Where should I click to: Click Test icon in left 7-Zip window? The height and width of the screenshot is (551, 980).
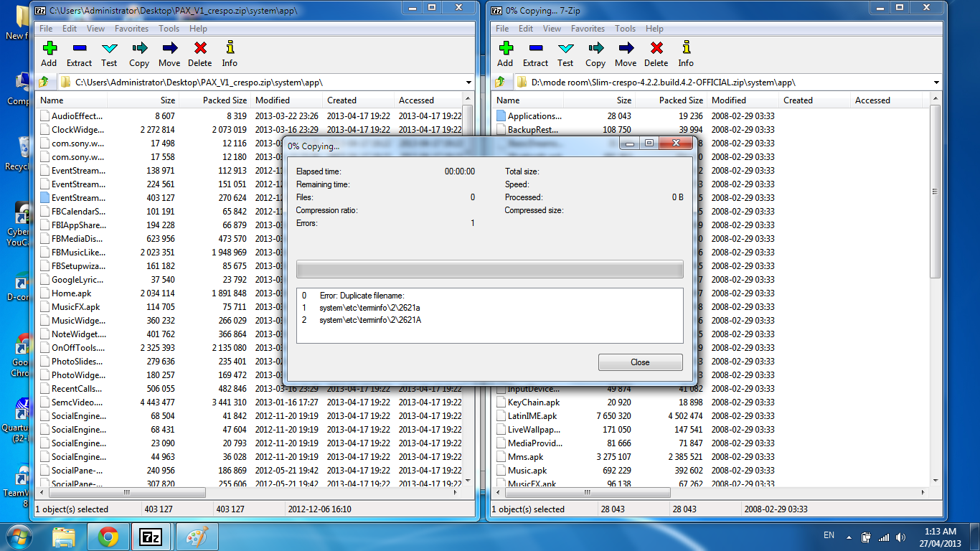[109, 54]
